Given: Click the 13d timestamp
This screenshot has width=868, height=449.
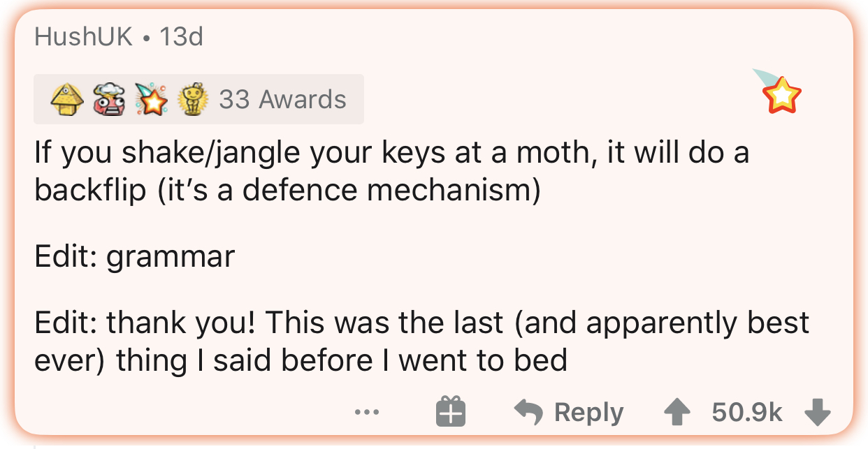Looking at the screenshot, I should pyautogui.click(x=182, y=37).
